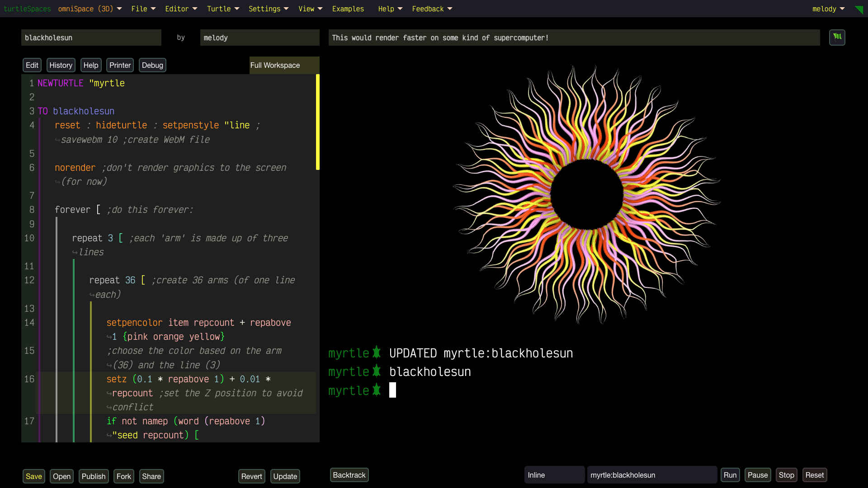
Task: Click the yellow editor scrollbar
Action: tap(318, 122)
